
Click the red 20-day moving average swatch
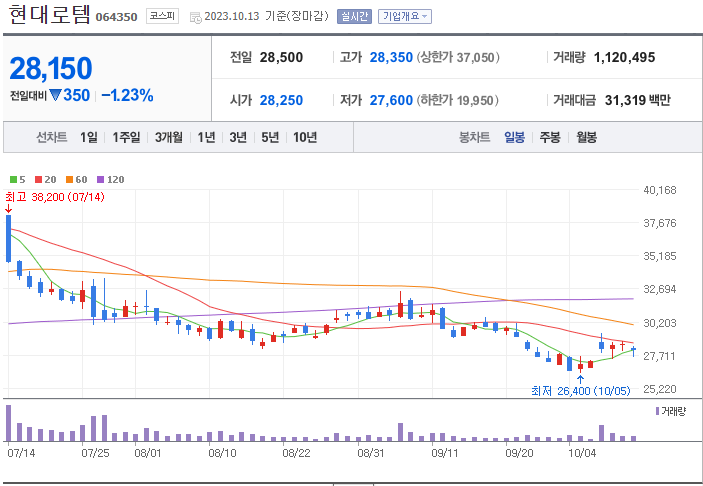[39, 180]
